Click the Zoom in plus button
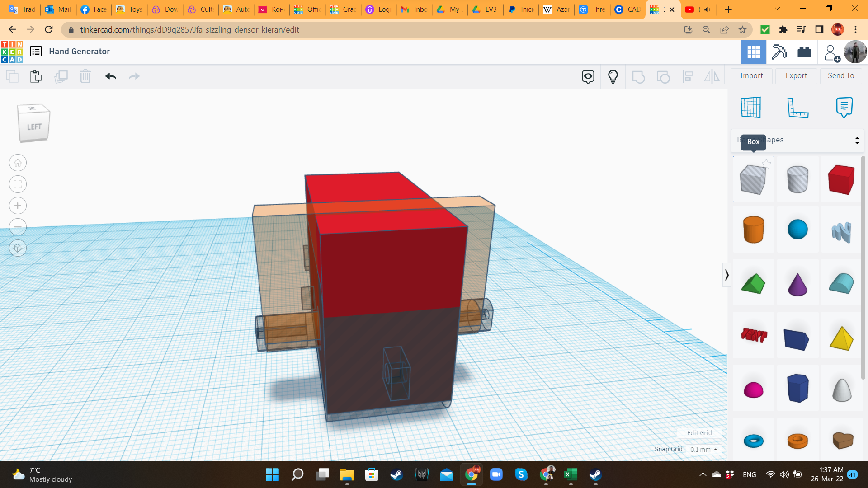Viewport: 868px width, 488px height. click(18, 206)
